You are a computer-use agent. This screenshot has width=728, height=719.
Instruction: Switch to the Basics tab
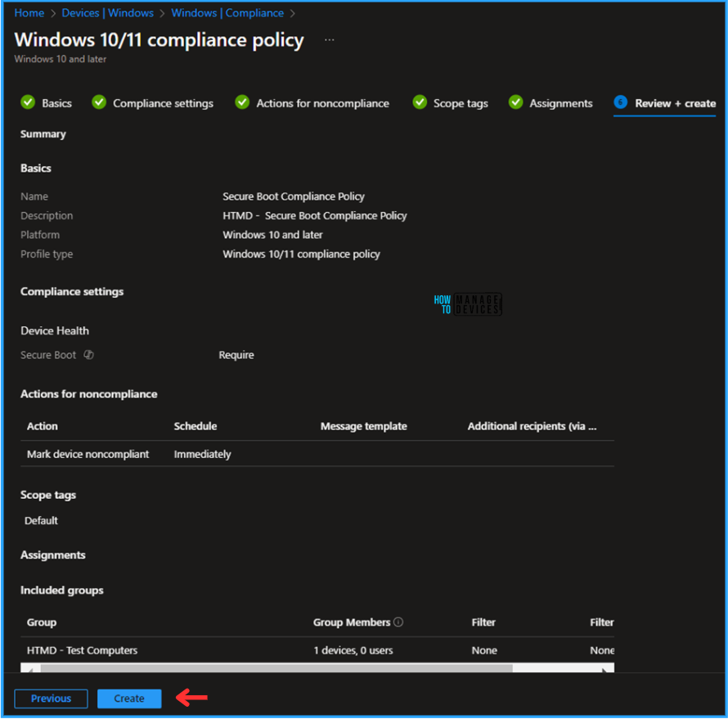click(x=56, y=103)
